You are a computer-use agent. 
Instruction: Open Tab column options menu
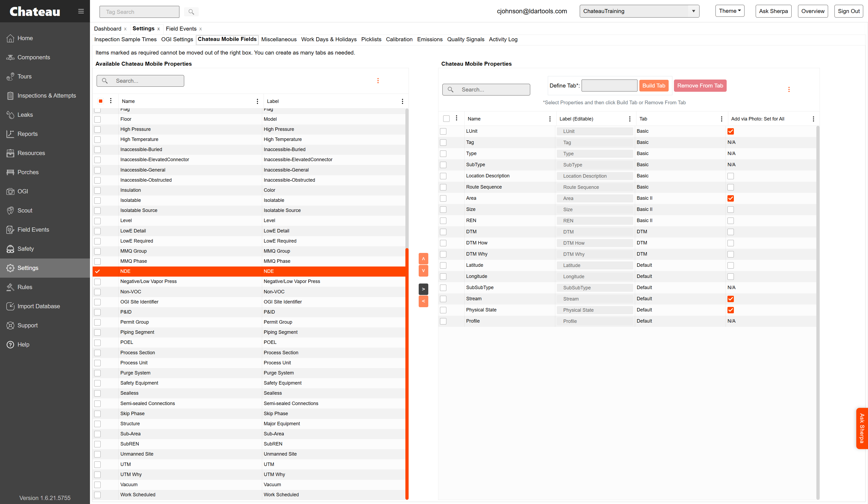click(x=722, y=119)
